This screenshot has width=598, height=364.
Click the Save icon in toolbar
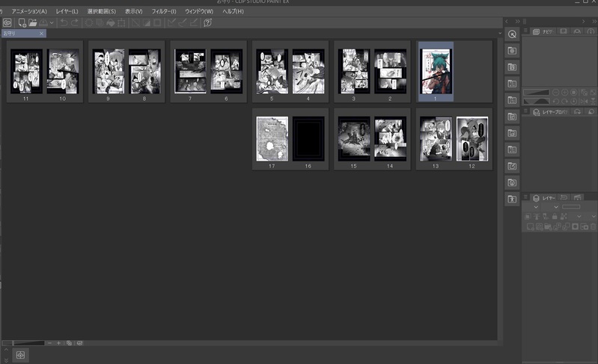[43, 23]
